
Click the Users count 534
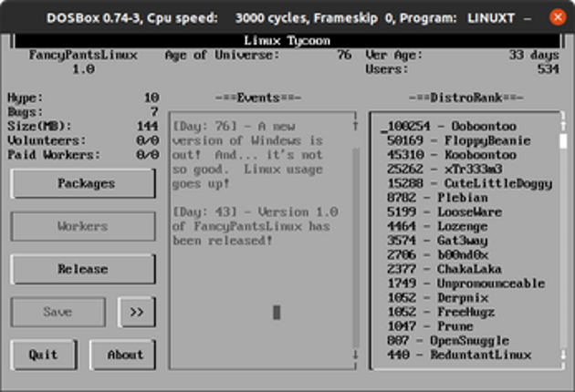point(549,69)
